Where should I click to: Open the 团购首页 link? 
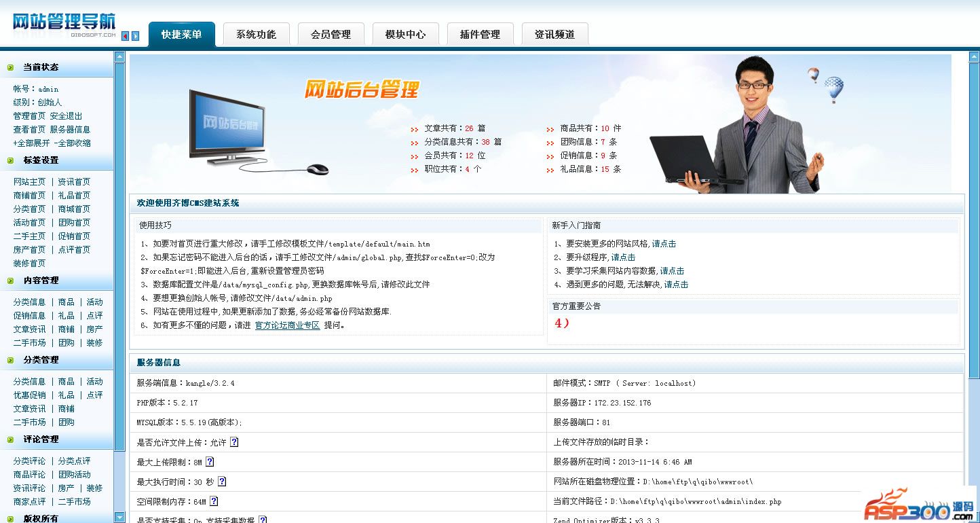click(x=74, y=223)
